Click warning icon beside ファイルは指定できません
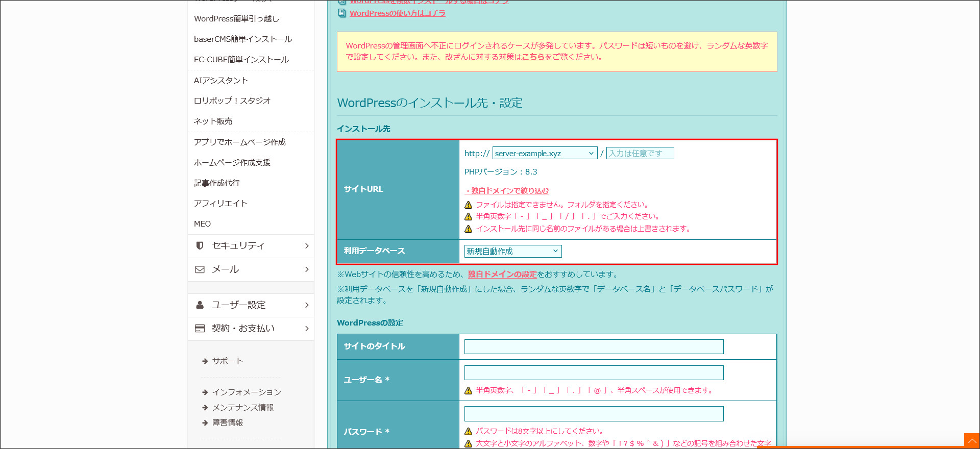Viewport: 980px width, 449px height. click(468, 205)
